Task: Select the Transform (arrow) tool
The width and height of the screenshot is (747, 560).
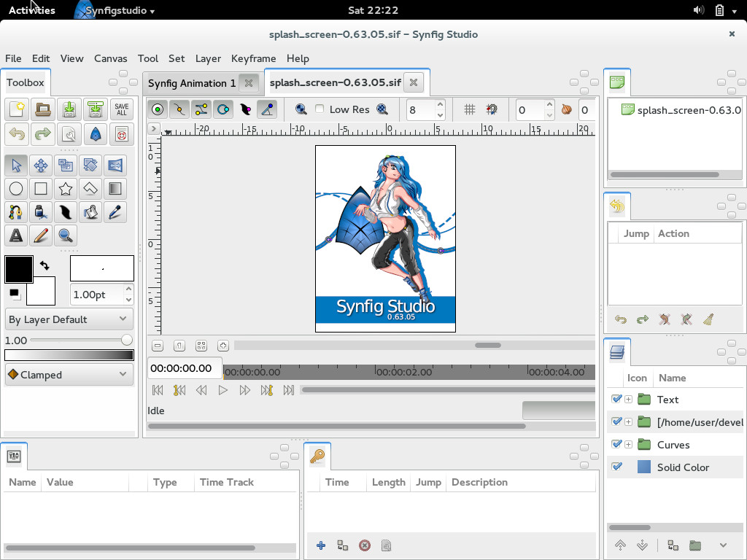Action: coord(16,166)
